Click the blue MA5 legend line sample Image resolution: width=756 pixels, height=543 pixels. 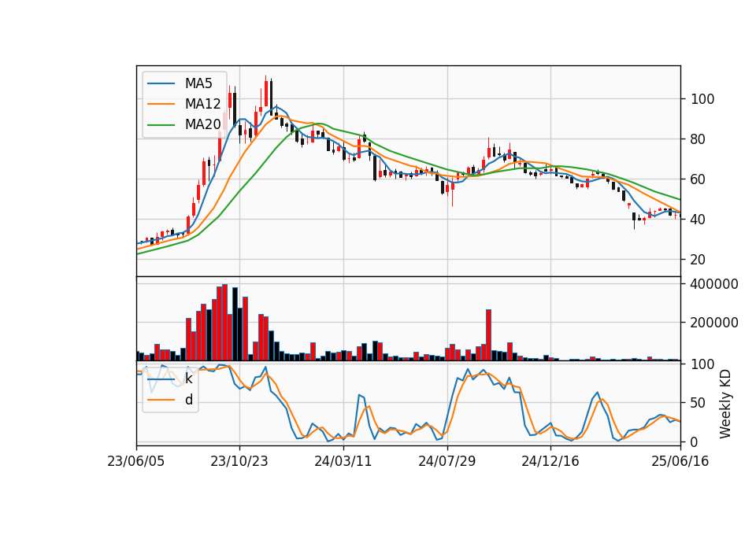(x=161, y=83)
